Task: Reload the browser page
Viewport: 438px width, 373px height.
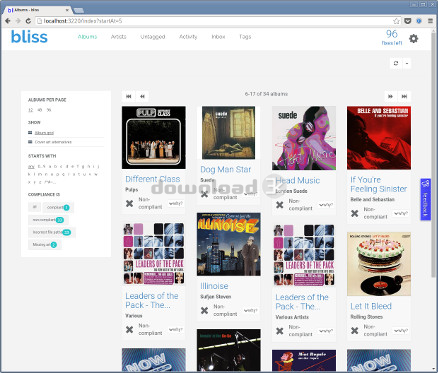Action: pos(28,21)
